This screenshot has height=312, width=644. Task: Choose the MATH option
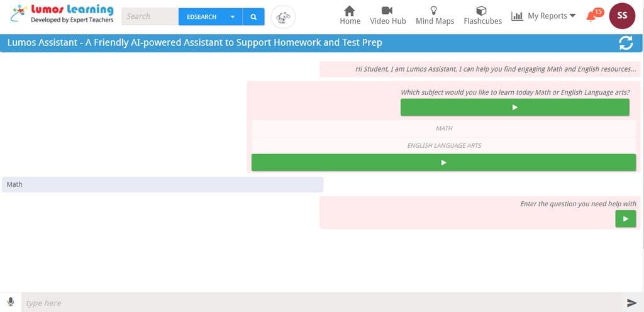443,128
